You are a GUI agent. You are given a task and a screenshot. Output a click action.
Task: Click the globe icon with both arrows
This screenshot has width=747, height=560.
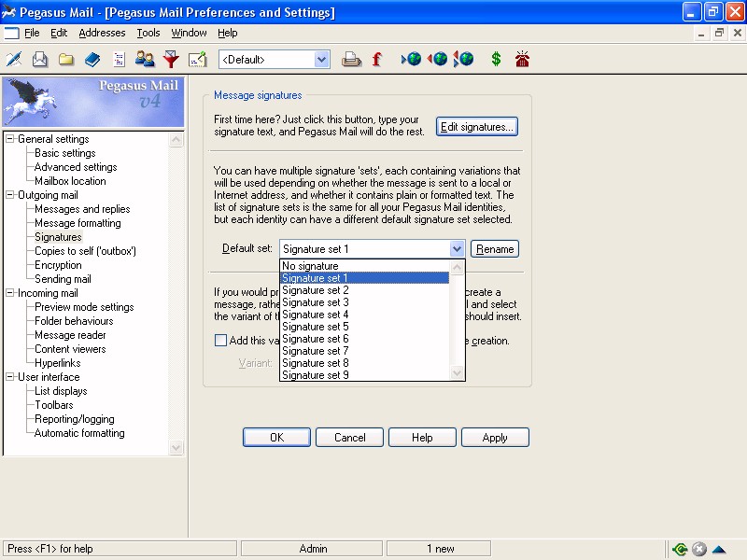tap(463, 59)
